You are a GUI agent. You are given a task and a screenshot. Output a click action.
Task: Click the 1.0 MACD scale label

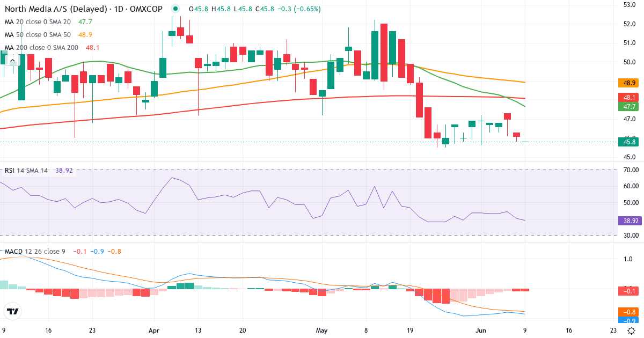(628, 259)
